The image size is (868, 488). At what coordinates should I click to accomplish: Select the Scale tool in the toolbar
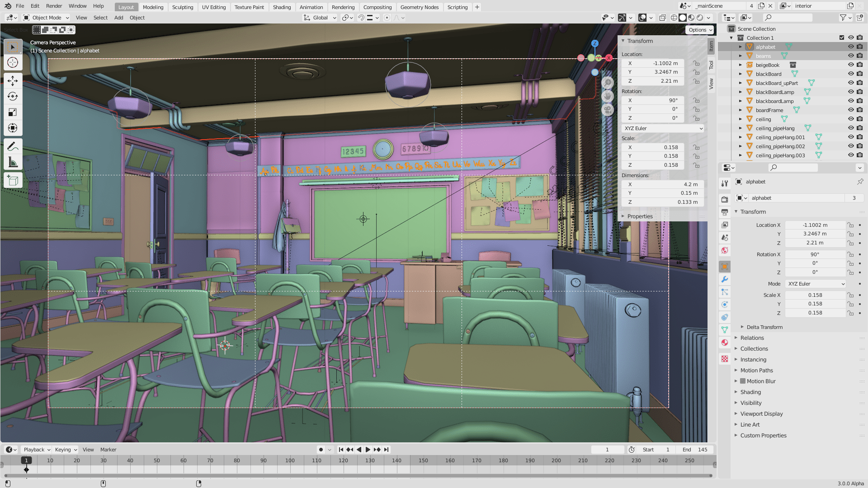point(13,112)
